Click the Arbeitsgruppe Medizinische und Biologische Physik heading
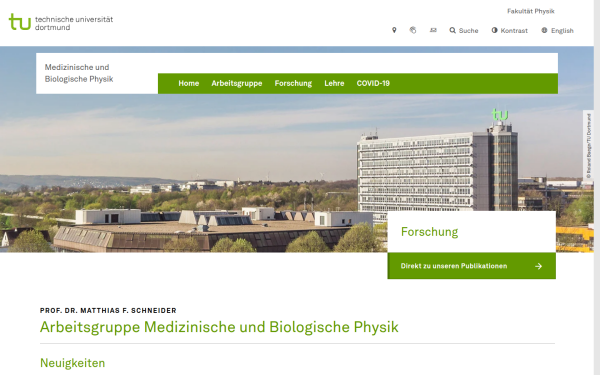This screenshot has height=375, width=600. point(219,327)
